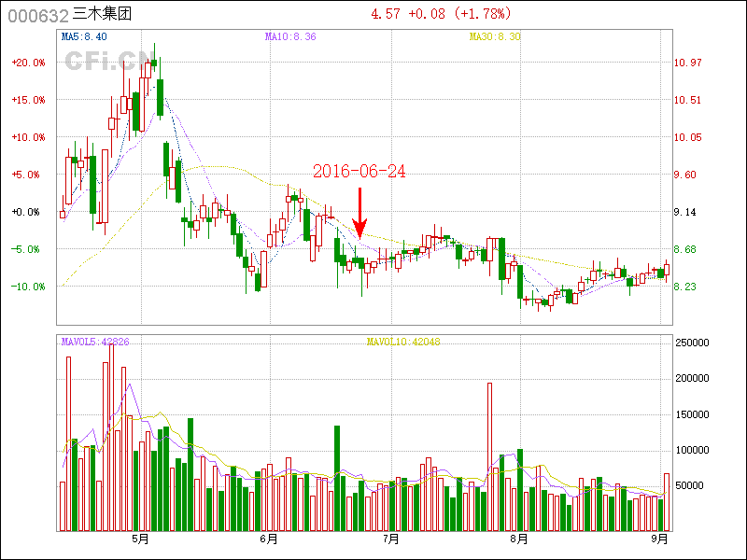Click the MAVOL5:42326 volume label
Screen dimensions: 747x560
[x=95, y=342]
